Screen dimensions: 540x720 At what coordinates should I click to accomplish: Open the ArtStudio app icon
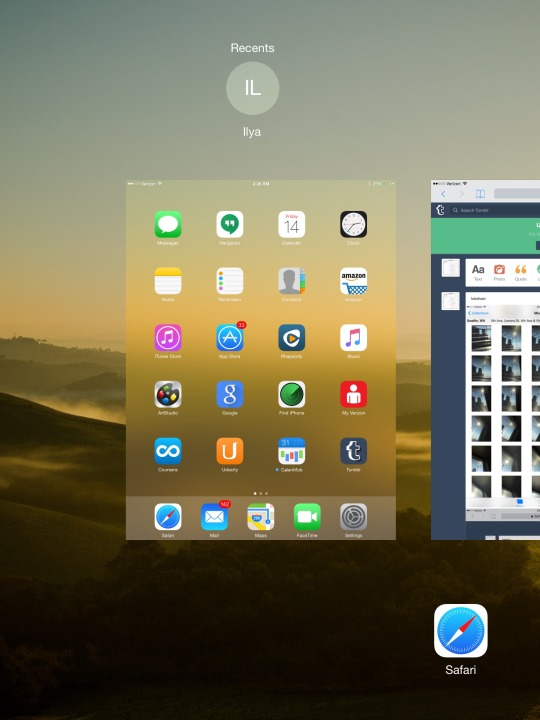click(x=168, y=394)
